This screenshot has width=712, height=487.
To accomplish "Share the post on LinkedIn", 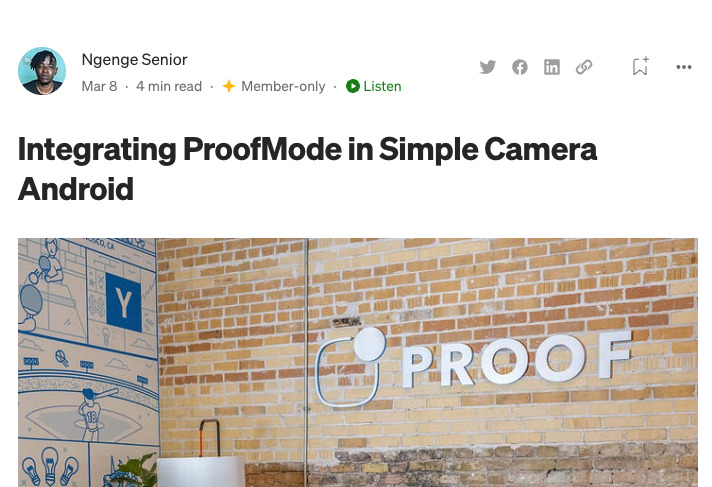I will 552,67.
